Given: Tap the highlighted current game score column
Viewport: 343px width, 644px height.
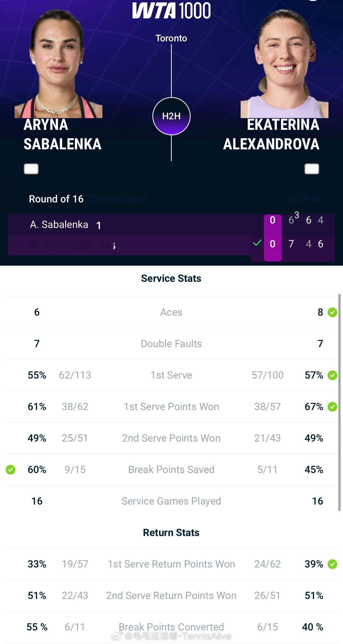Looking at the screenshot, I should point(273,238).
